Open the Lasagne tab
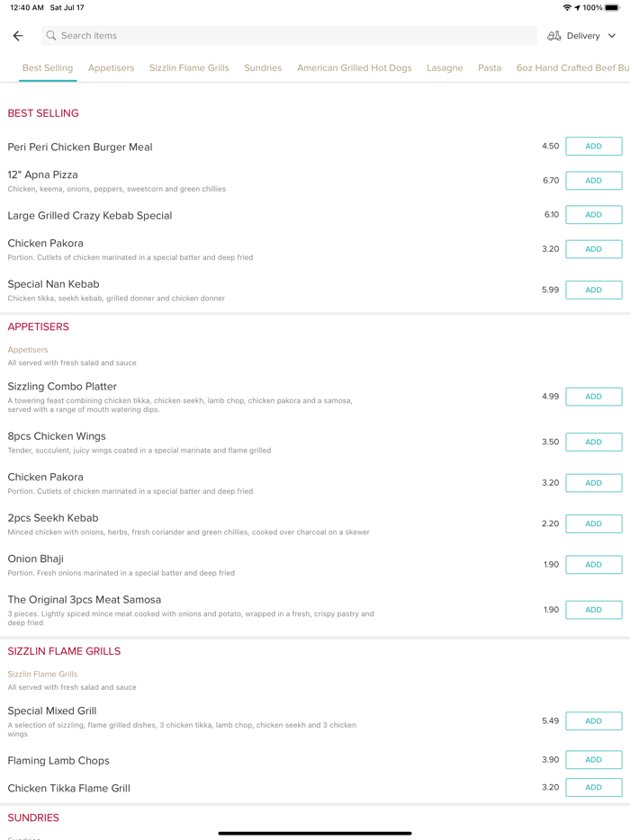The image size is (630, 840). (445, 67)
